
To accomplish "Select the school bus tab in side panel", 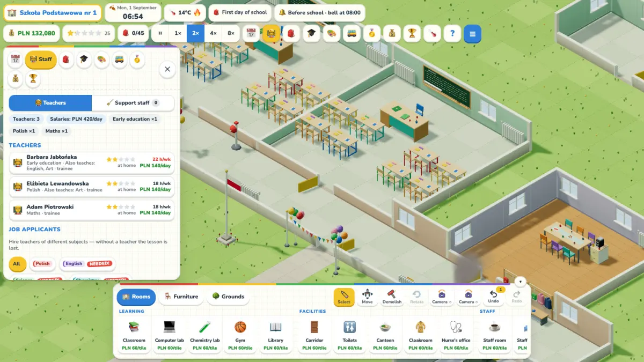I will [x=119, y=59].
